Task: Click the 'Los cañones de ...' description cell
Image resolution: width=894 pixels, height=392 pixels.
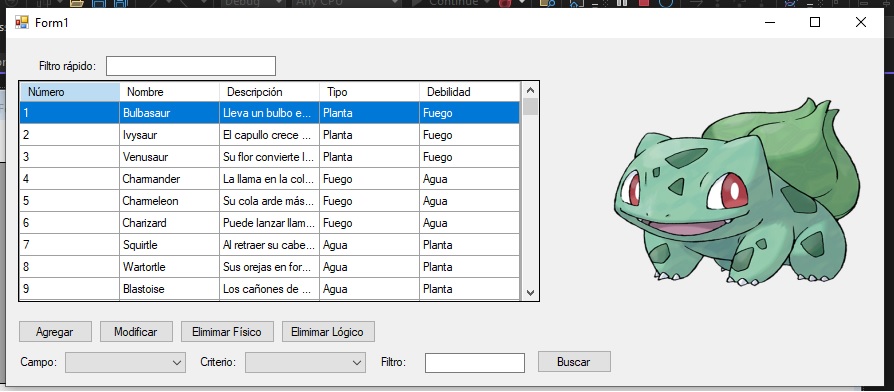Action: coord(269,289)
